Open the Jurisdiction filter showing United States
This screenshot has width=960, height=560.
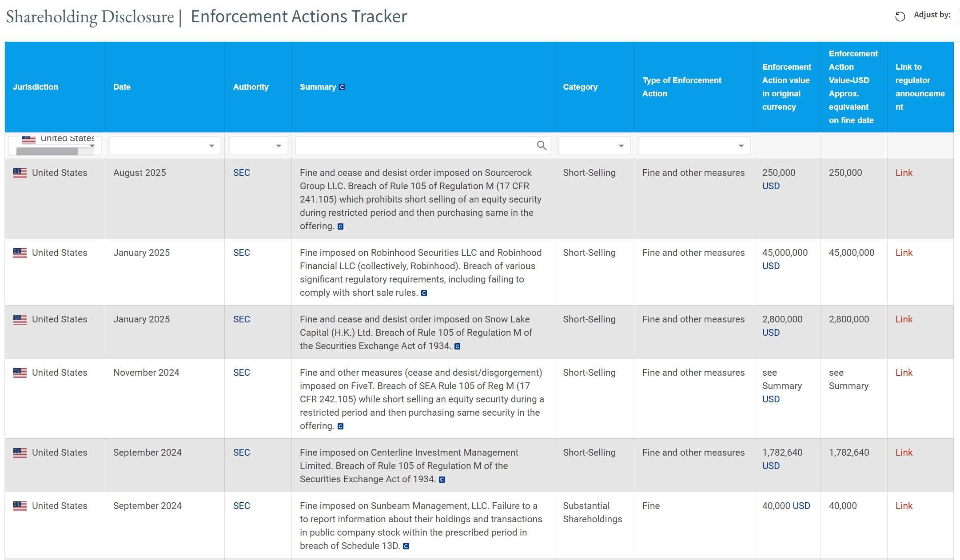coord(92,146)
